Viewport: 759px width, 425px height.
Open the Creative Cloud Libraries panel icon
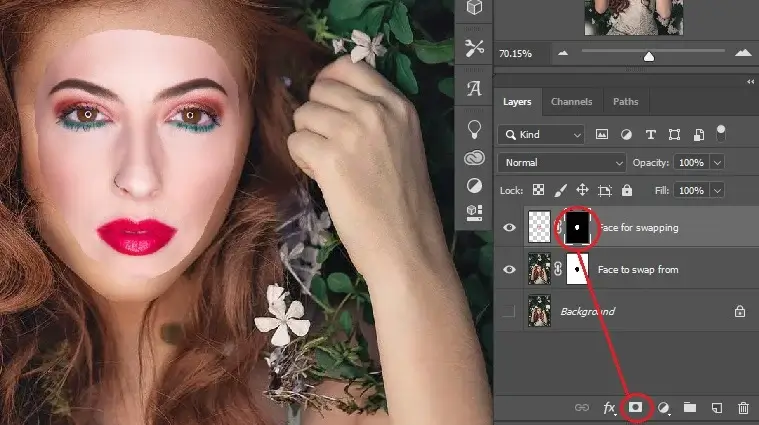point(474,158)
